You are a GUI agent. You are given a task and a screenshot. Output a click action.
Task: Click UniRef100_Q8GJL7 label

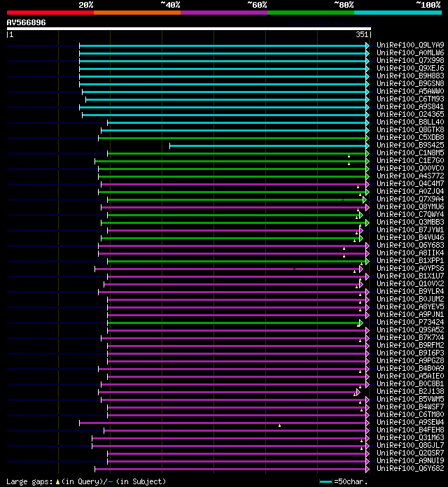point(410,445)
